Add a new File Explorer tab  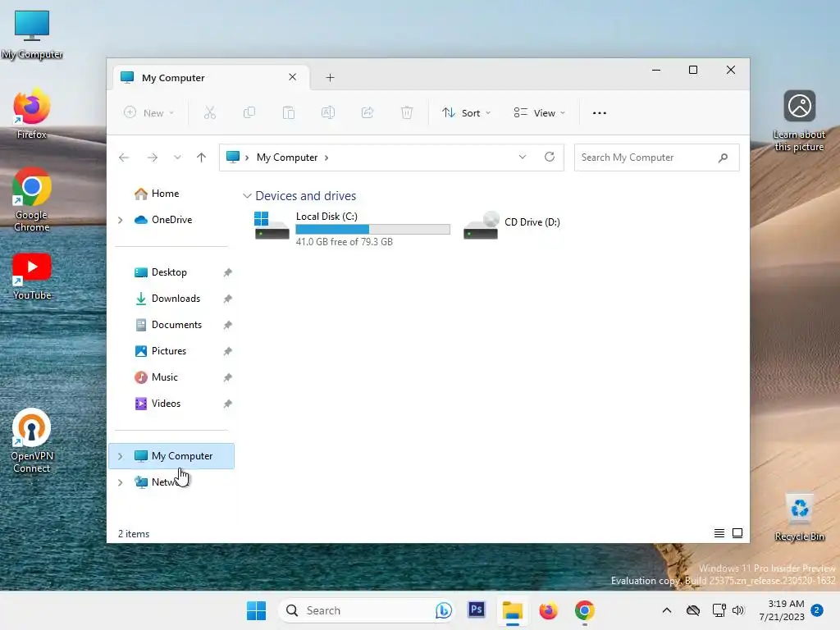click(x=330, y=78)
